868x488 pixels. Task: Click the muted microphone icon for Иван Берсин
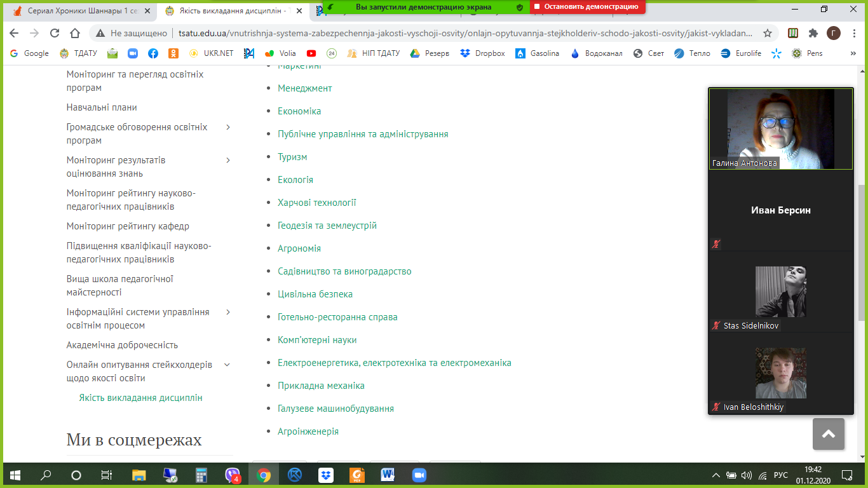tap(716, 244)
